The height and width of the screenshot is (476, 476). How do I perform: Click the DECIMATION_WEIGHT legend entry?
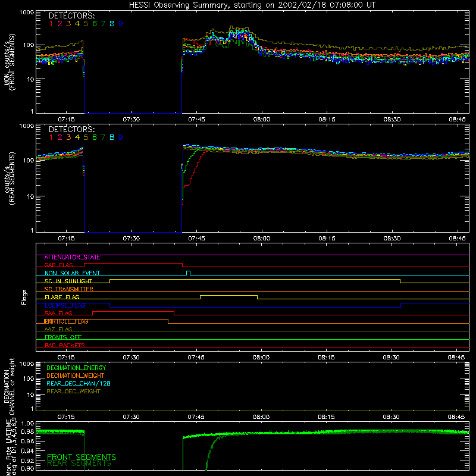(76, 375)
